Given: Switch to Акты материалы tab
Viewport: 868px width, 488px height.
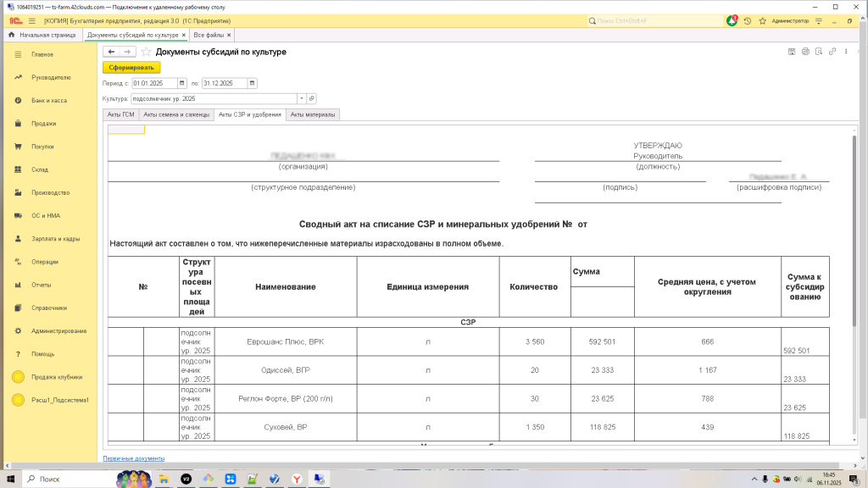Looking at the screenshot, I should pos(313,114).
